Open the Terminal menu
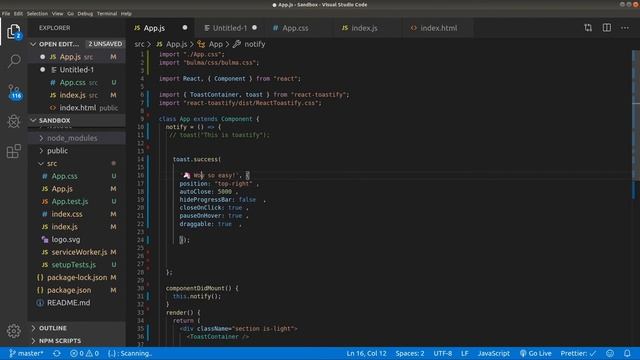The image size is (640, 360). pos(107,13)
